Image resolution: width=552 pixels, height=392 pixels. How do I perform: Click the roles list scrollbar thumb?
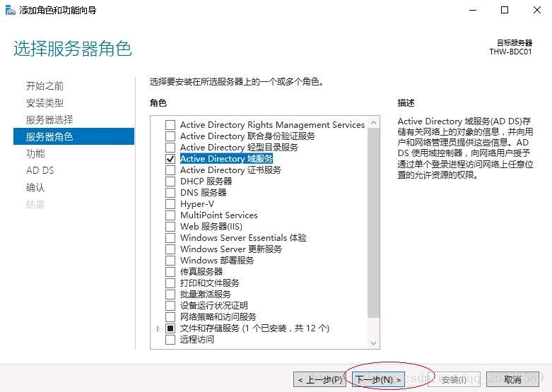click(373, 222)
